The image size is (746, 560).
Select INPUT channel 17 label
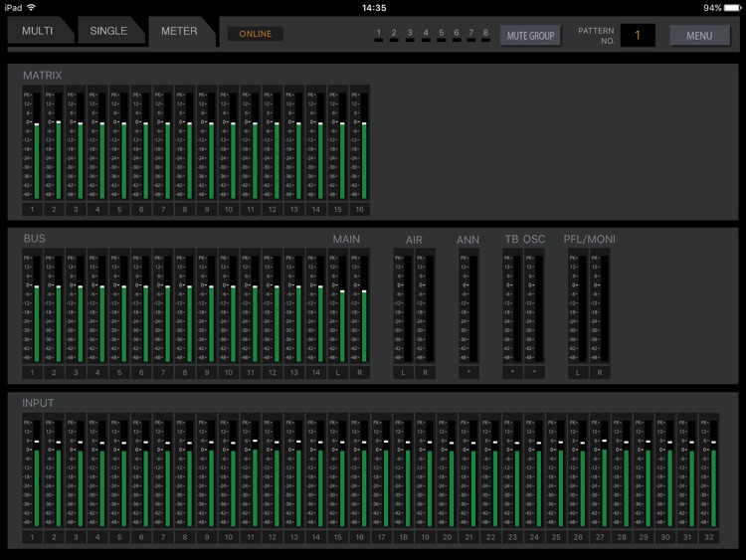pyautogui.click(x=382, y=537)
